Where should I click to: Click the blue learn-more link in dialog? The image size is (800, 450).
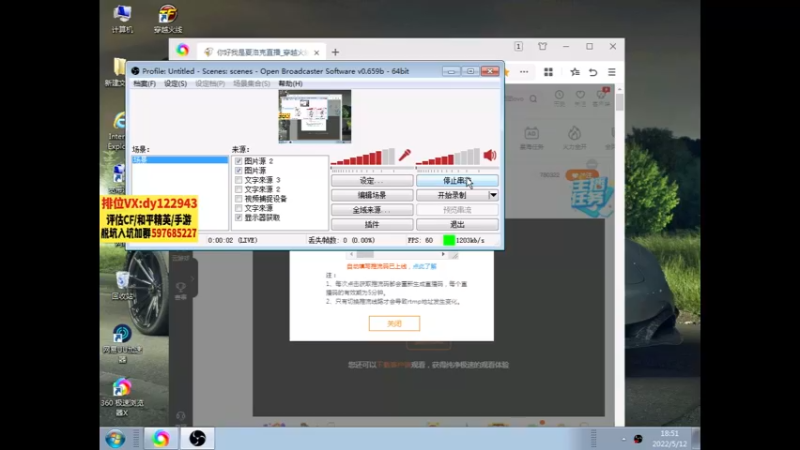tap(424, 266)
